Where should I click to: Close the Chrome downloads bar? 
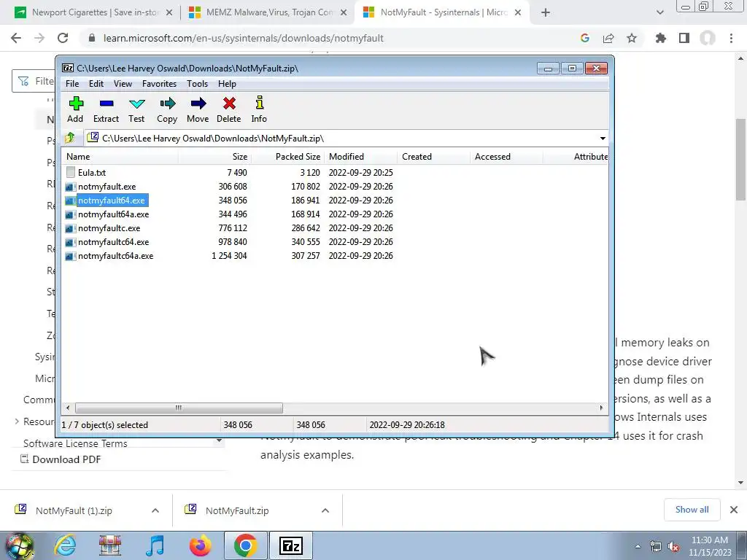734,510
